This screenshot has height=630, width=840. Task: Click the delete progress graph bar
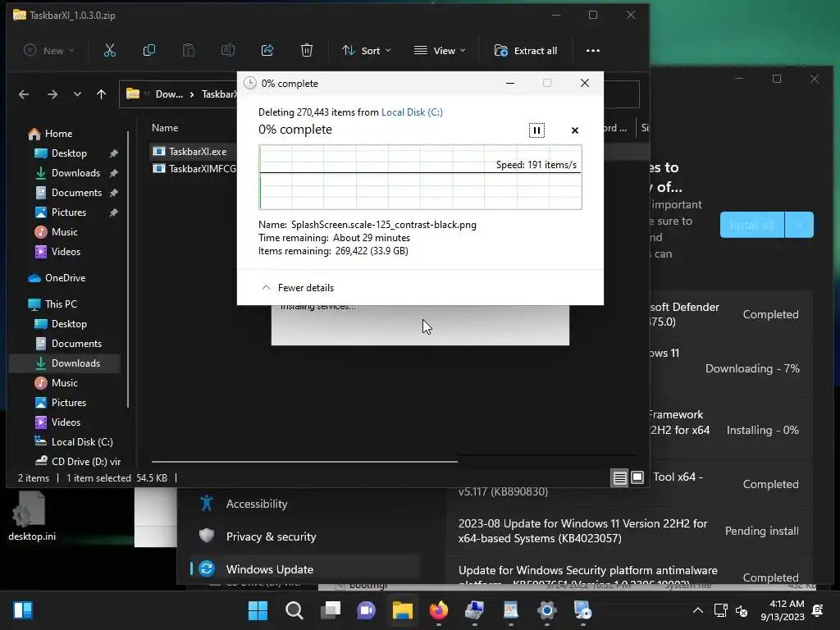[x=420, y=177]
